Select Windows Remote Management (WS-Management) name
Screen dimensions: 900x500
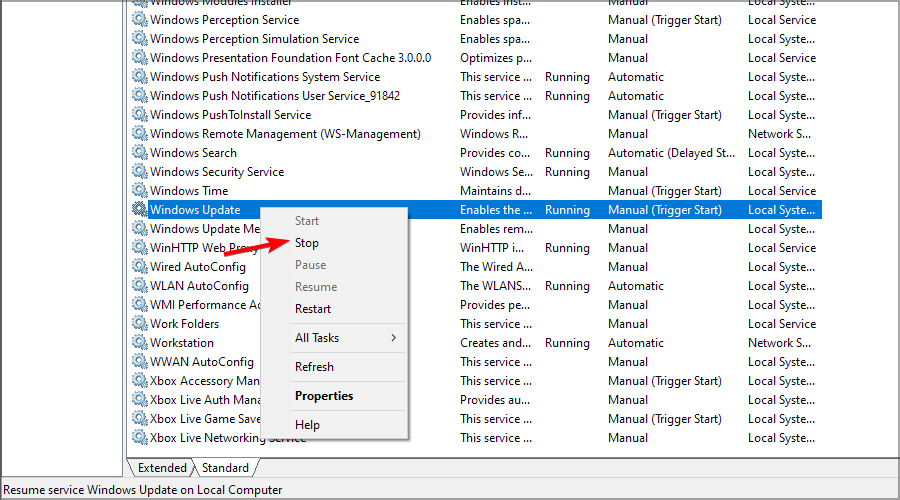pyautogui.click(x=285, y=134)
